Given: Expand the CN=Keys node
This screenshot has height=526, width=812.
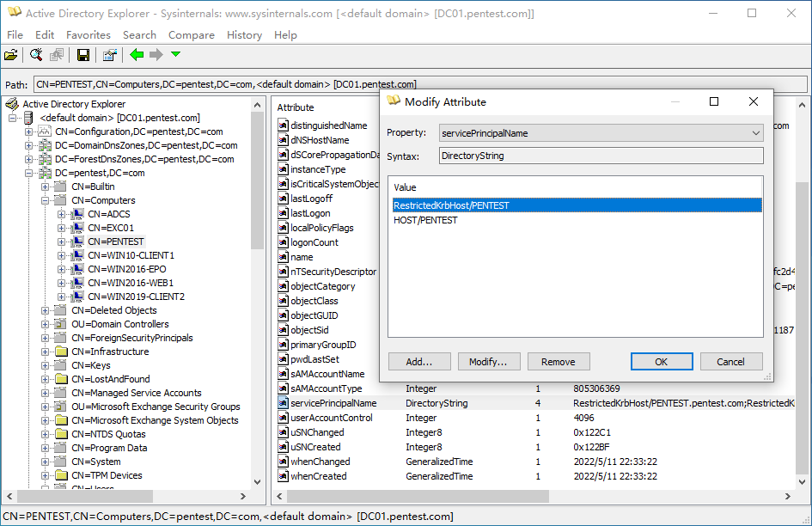Looking at the screenshot, I should (45, 365).
